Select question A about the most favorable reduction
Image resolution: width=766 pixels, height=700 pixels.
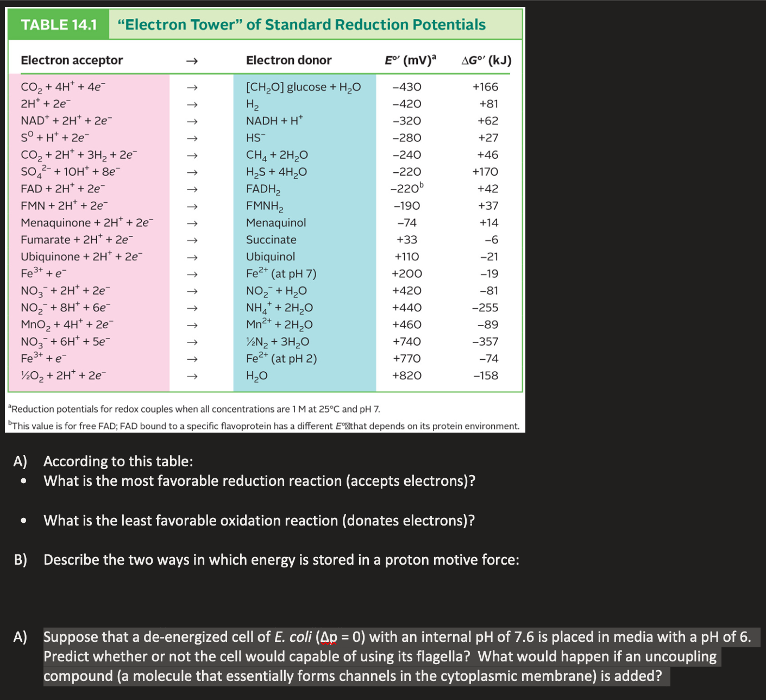tap(260, 481)
